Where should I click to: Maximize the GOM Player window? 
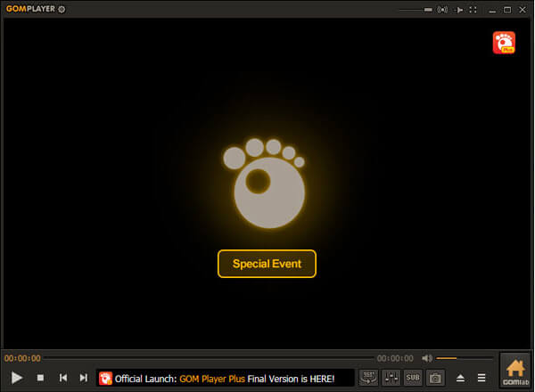[x=507, y=10]
